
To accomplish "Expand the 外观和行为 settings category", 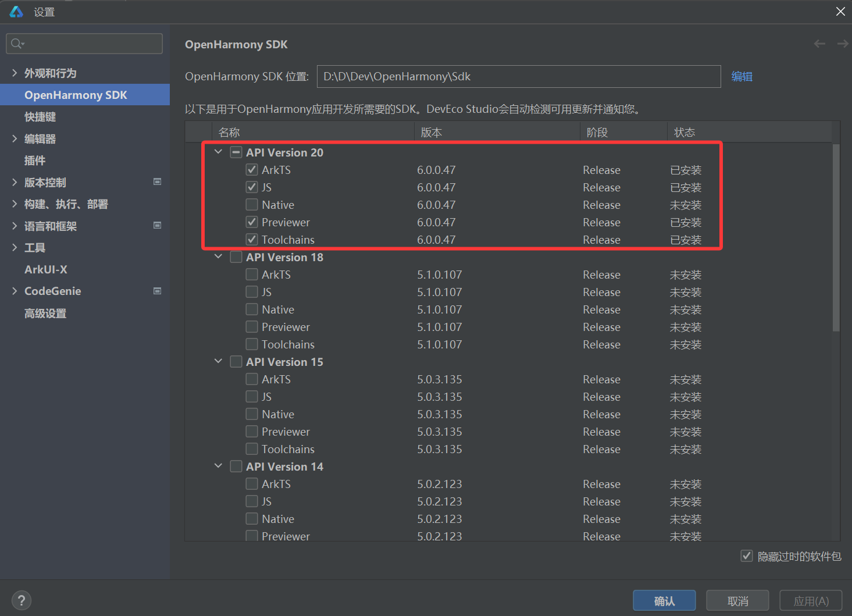I will pos(15,73).
